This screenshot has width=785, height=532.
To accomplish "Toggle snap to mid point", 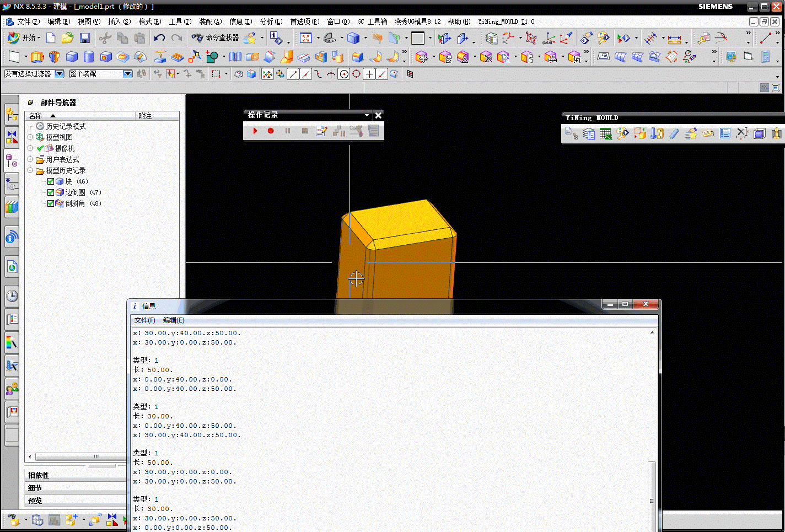I will [x=305, y=74].
